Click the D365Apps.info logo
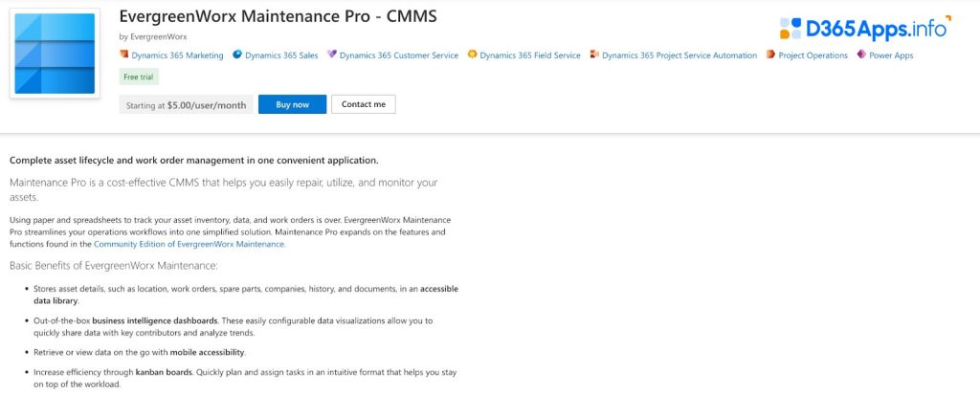Screen dimensions: 980x394 pyautogui.click(x=865, y=28)
